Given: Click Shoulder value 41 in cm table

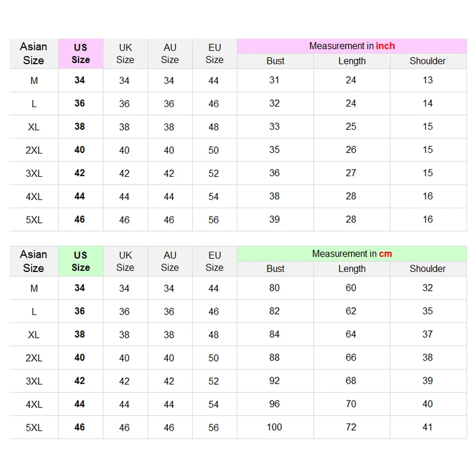Looking at the screenshot, I should (x=428, y=427).
